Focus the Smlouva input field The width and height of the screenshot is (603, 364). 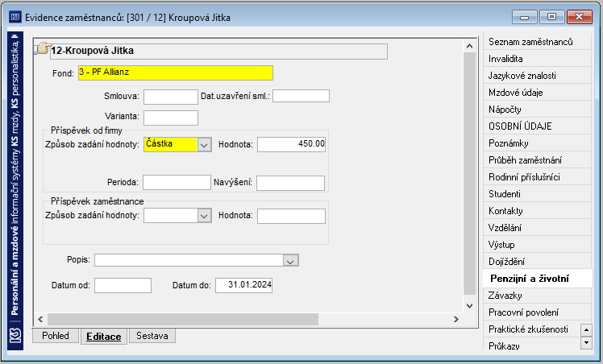pos(171,97)
